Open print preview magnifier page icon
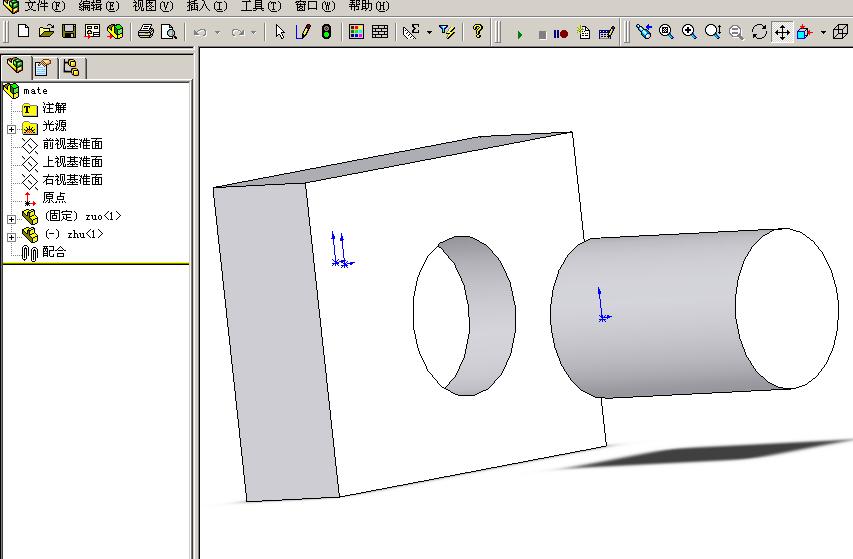The width and height of the screenshot is (853, 559). 169,32
